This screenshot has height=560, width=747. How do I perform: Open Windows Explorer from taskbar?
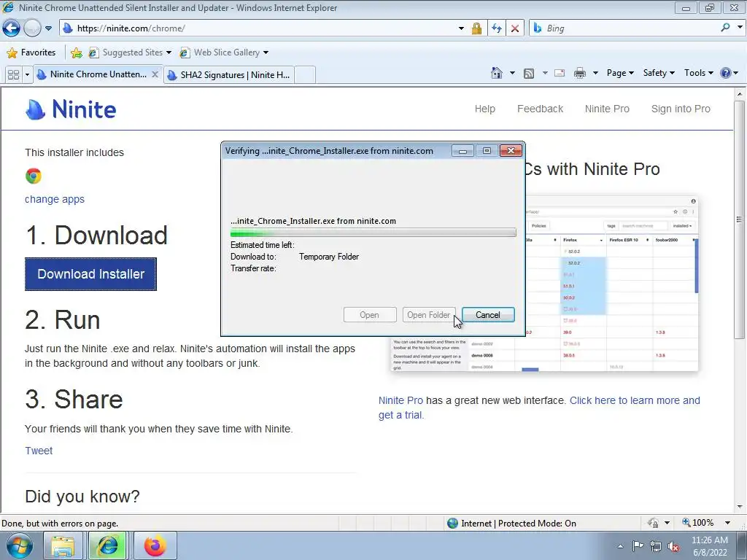[63, 545]
